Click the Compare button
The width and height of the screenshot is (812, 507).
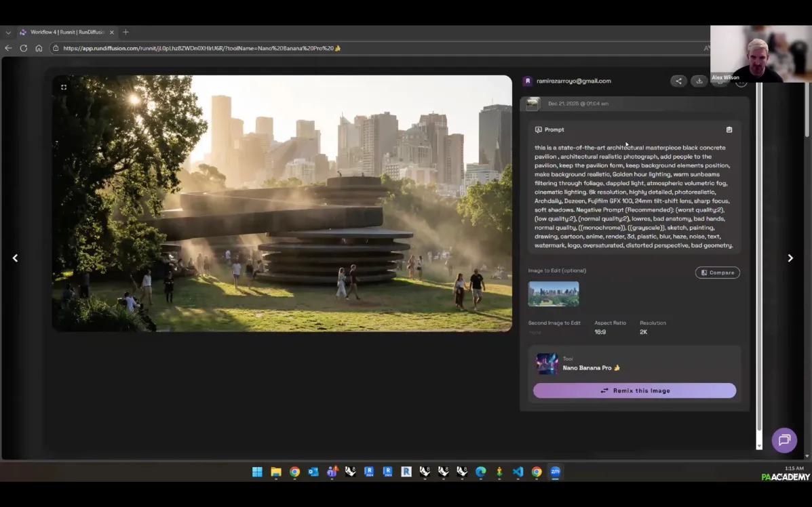(717, 272)
